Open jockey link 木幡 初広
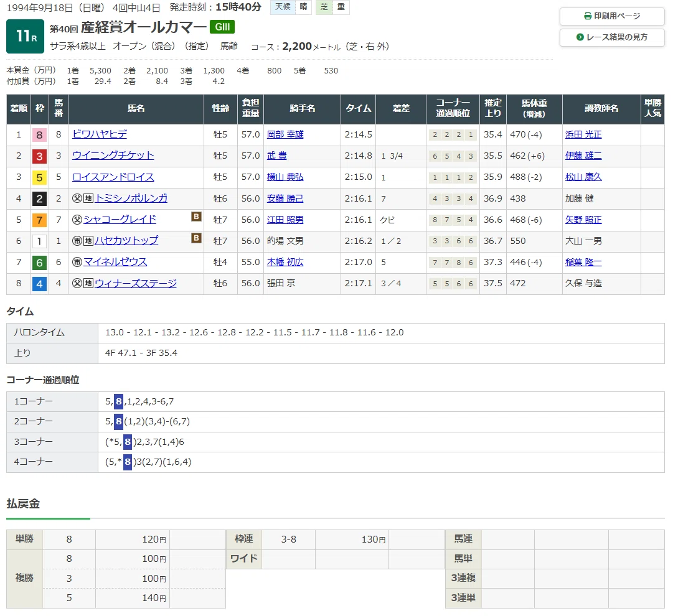 [x=285, y=262]
